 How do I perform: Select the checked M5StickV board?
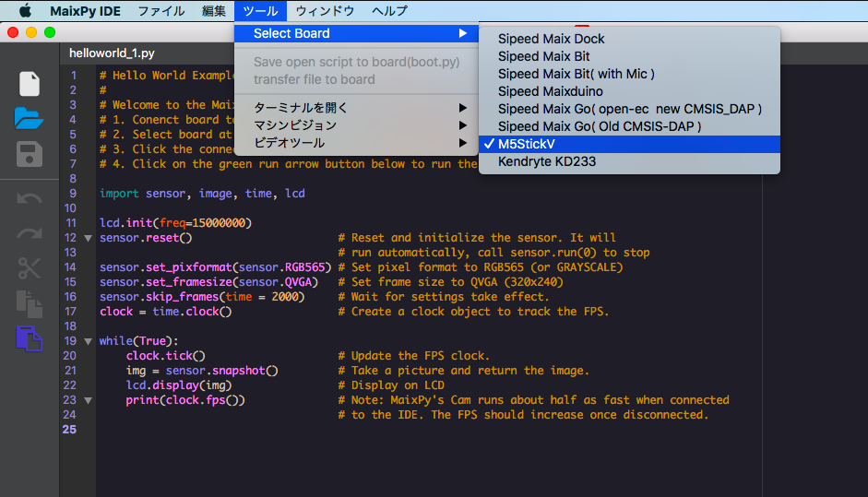click(629, 144)
